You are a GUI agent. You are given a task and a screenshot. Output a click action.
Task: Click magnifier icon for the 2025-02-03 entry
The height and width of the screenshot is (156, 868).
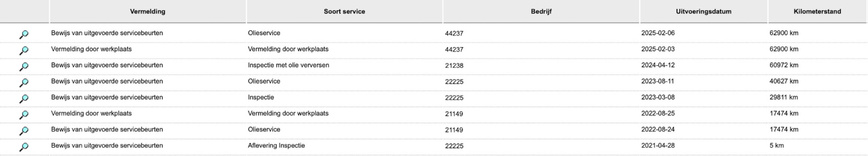click(x=24, y=51)
